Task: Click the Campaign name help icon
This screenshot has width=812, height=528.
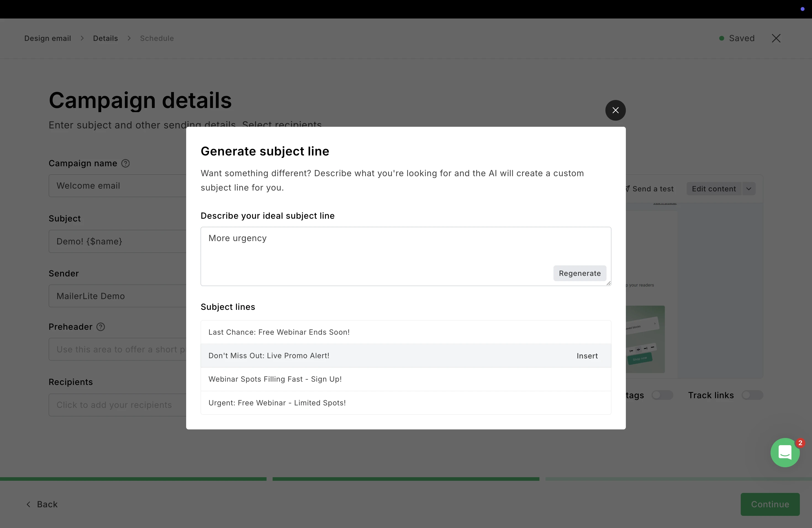Action: tap(126, 163)
